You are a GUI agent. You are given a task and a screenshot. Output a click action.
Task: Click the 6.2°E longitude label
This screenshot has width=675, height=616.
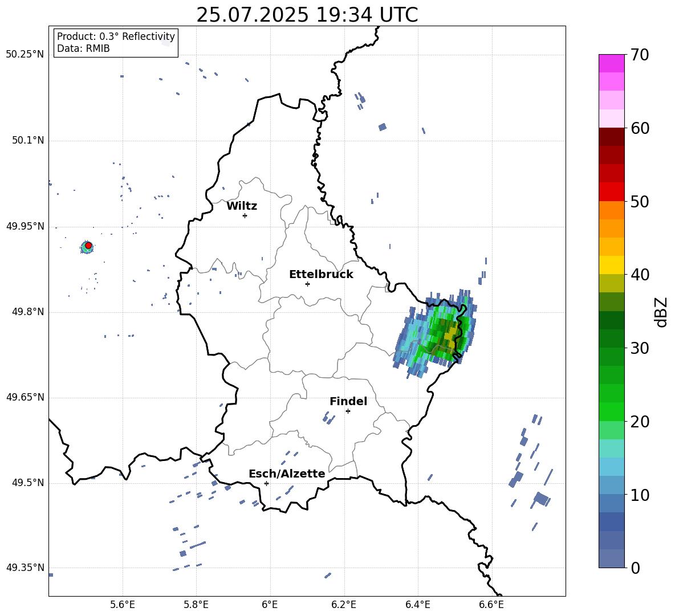point(344,605)
